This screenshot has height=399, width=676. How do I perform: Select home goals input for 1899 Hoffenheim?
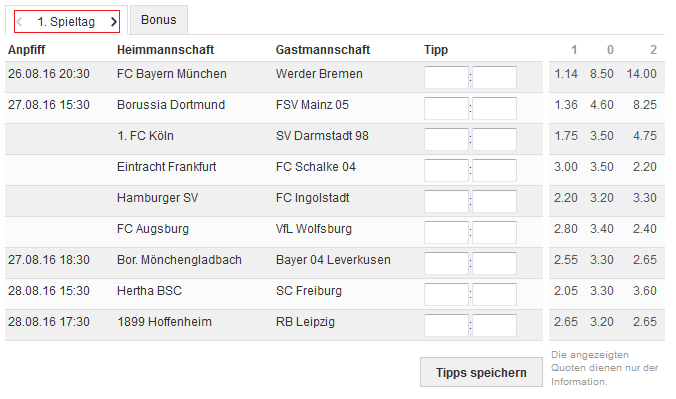[x=446, y=326]
